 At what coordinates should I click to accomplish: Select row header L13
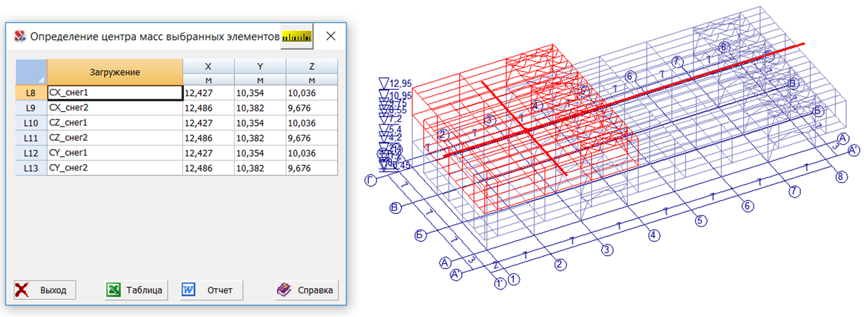31,168
